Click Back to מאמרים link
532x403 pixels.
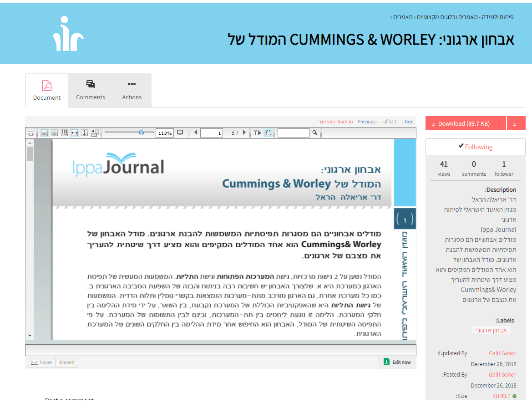pos(335,122)
